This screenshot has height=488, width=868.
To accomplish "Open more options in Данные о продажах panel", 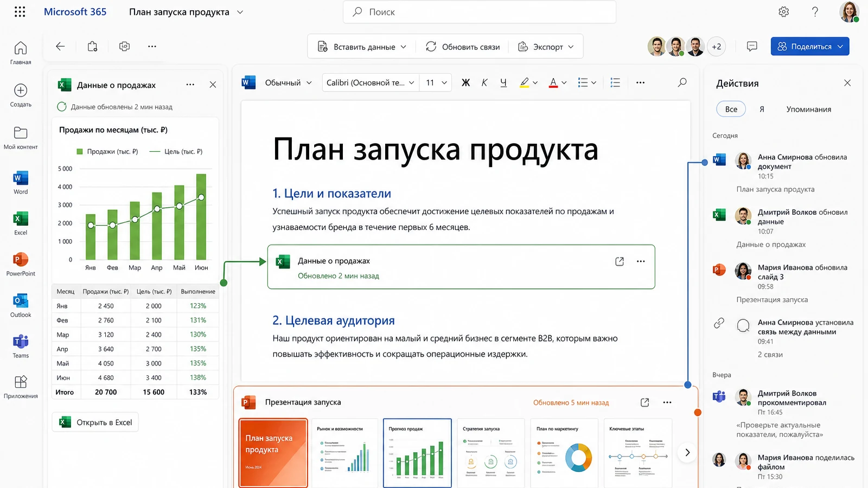I will 190,85.
